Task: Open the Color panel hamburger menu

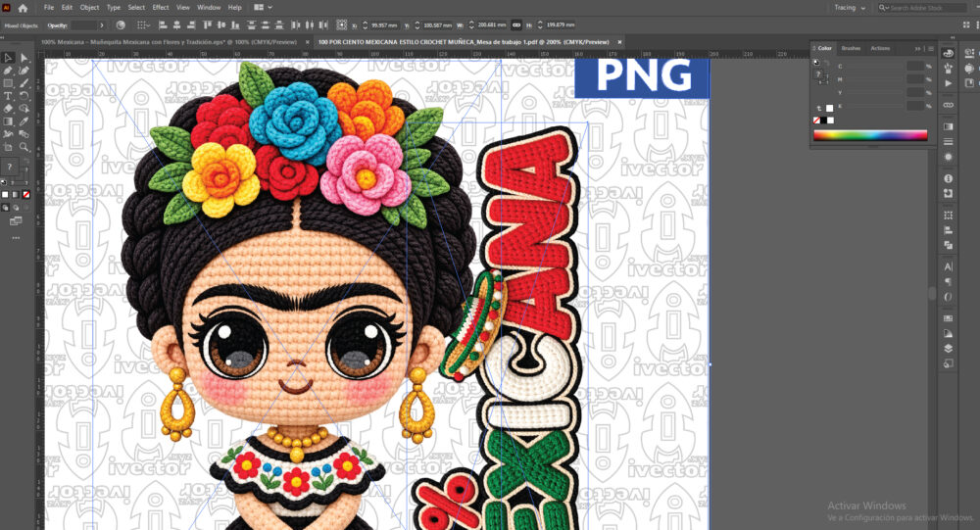Action: click(931, 48)
